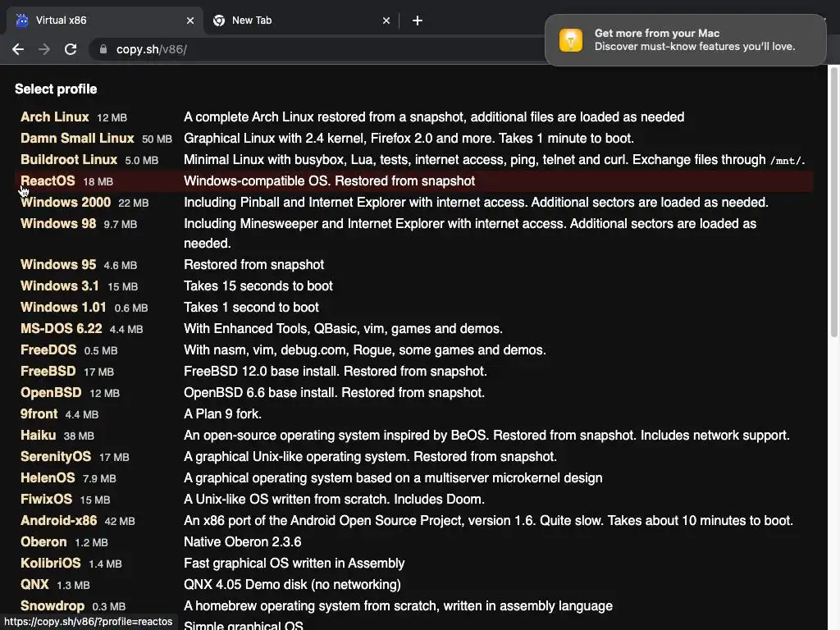Boot the Android-x86 profile
The image size is (840, 630).
59,521
